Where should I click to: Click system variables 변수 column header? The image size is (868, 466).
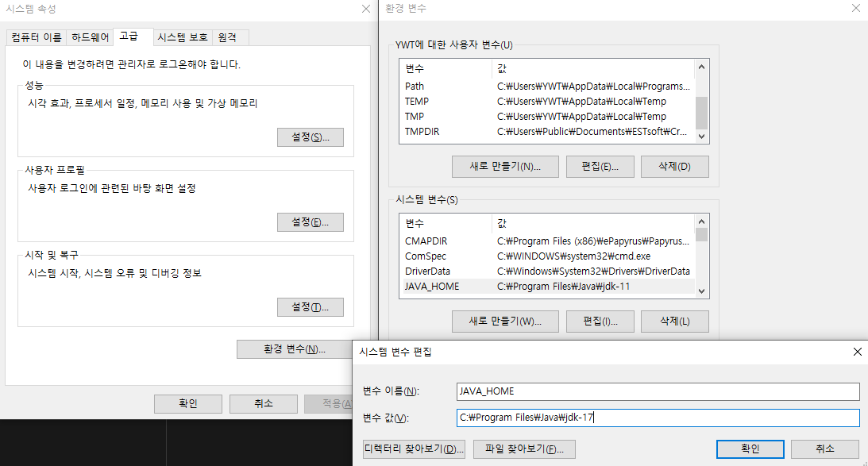[446, 224]
